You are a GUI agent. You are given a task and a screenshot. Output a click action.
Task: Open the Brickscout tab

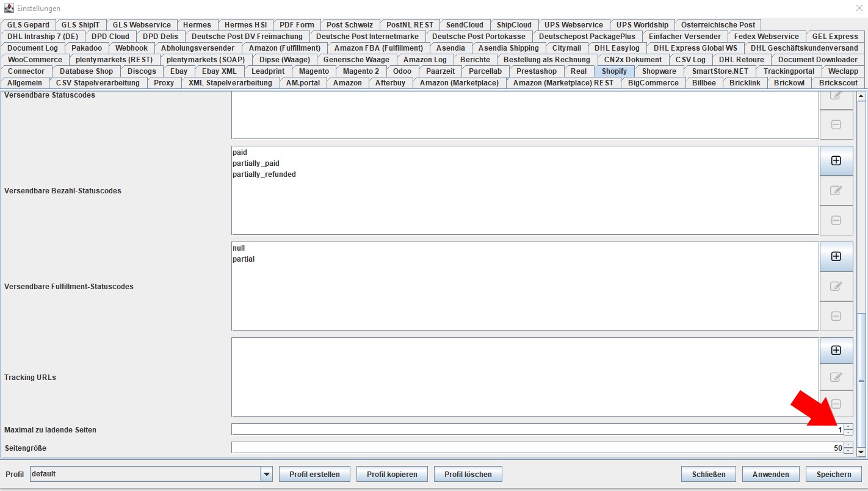(x=839, y=83)
